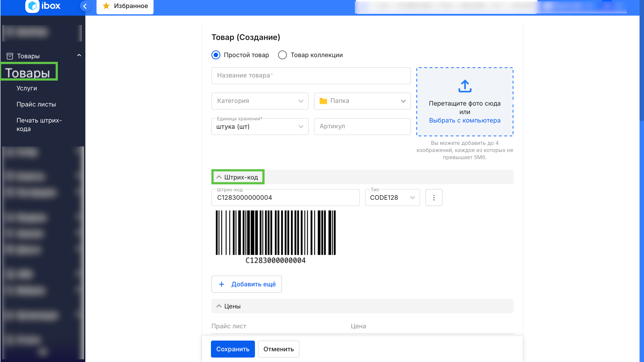The height and width of the screenshot is (362, 644).
Task: Open the kebab menu next to CODE128
Action: (x=434, y=198)
